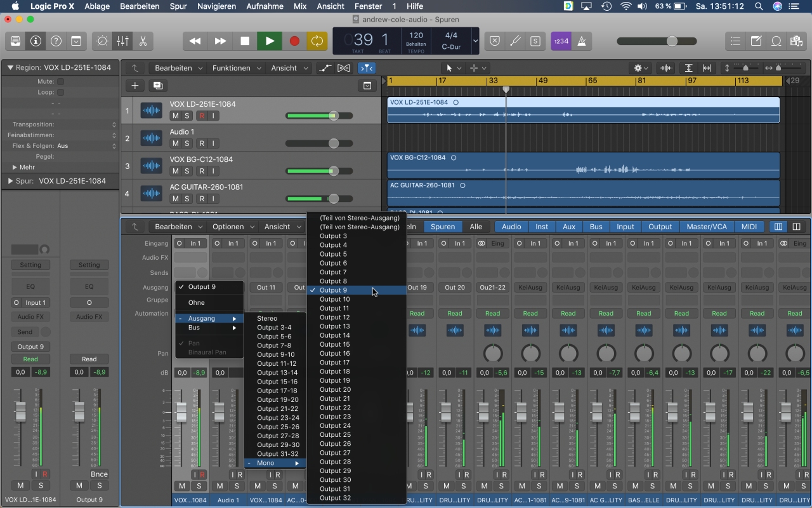Screen dimensions: 812x508
Task: Select the VOX BG-C12-1084 audio region
Action: click(583, 166)
